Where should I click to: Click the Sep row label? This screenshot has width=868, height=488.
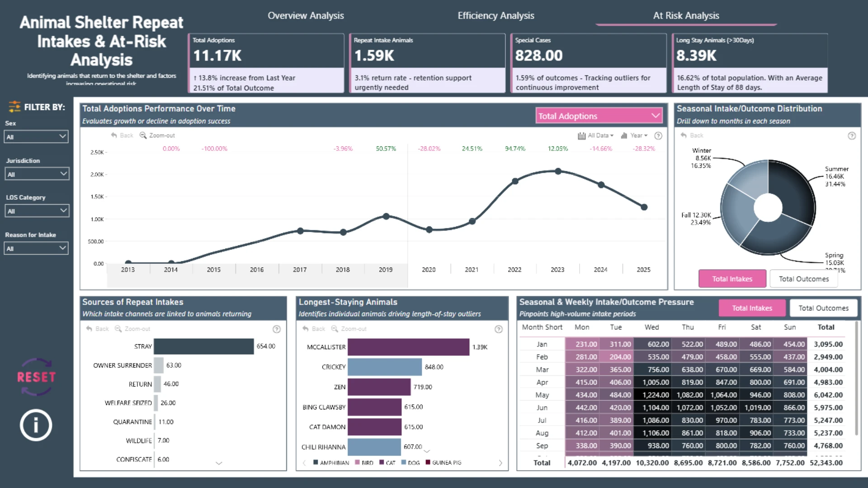point(542,446)
